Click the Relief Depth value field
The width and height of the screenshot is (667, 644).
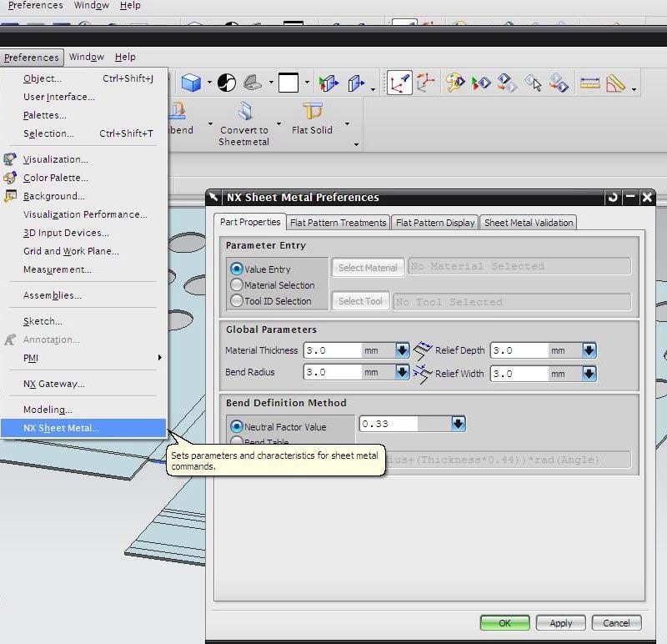[519, 350]
